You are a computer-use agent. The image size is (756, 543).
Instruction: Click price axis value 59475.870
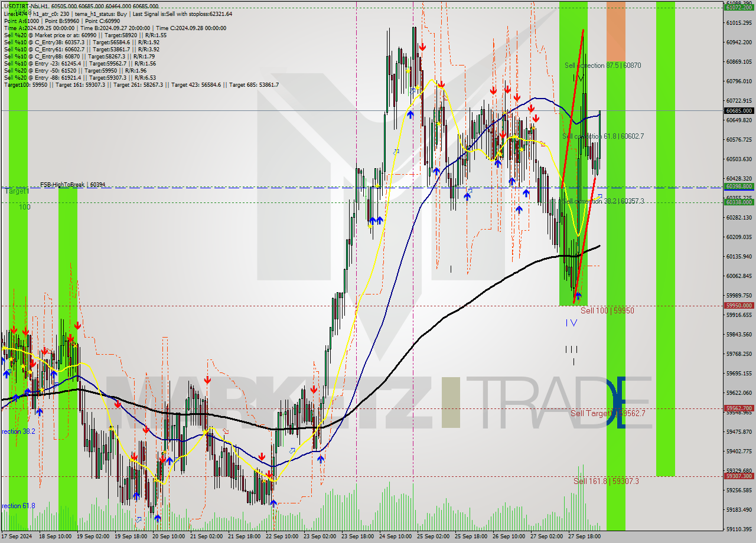click(x=739, y=431)
